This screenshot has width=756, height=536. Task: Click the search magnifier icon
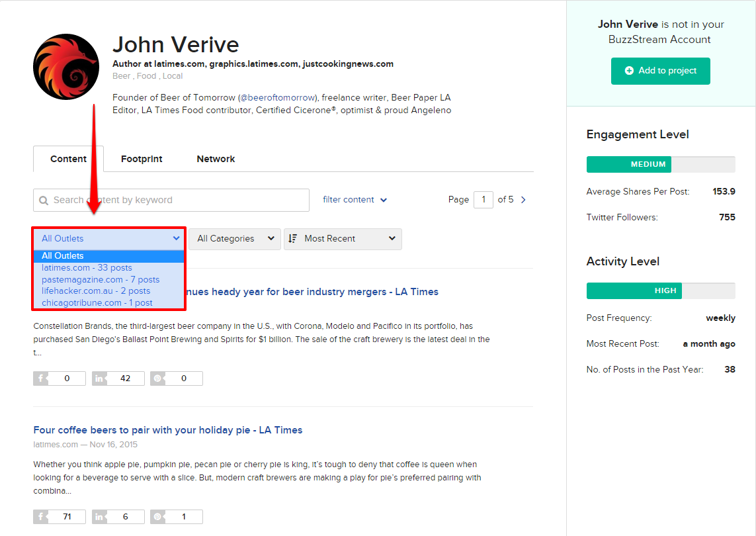click(x=44, y=200)
